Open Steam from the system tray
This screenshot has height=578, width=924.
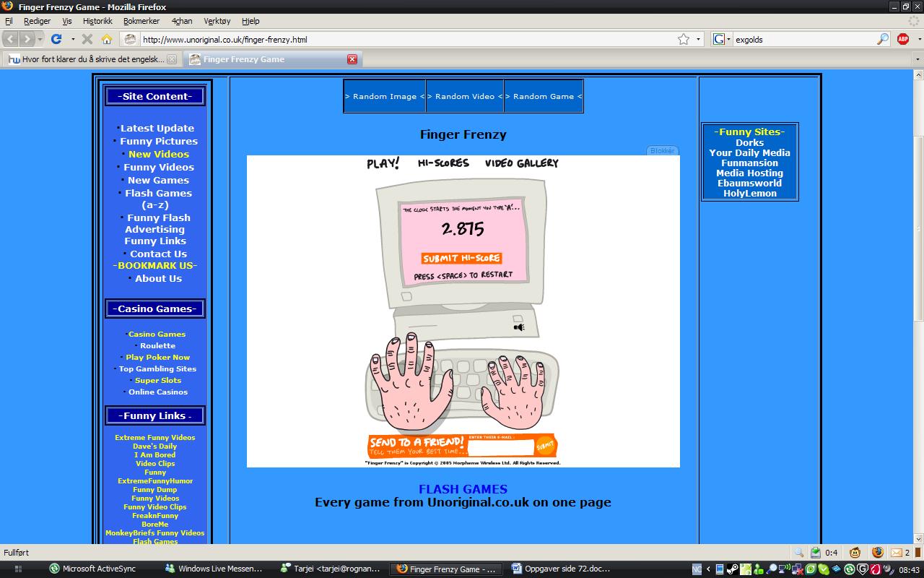click(733, 569)
